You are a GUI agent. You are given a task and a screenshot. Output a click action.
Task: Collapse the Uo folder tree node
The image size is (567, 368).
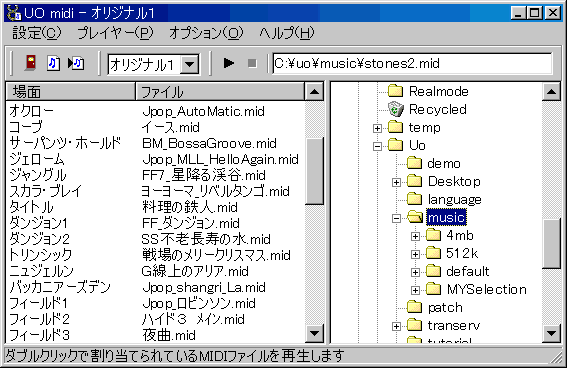[377, 146]
